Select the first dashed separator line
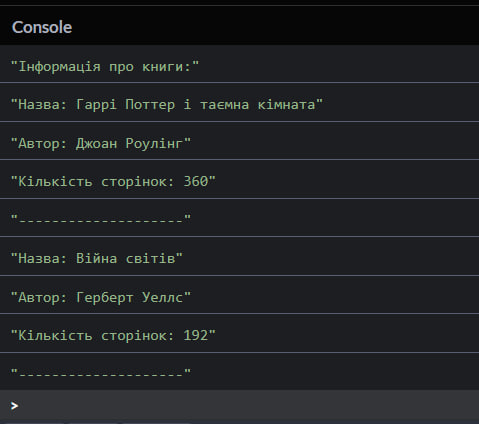 tap(239, 220)
